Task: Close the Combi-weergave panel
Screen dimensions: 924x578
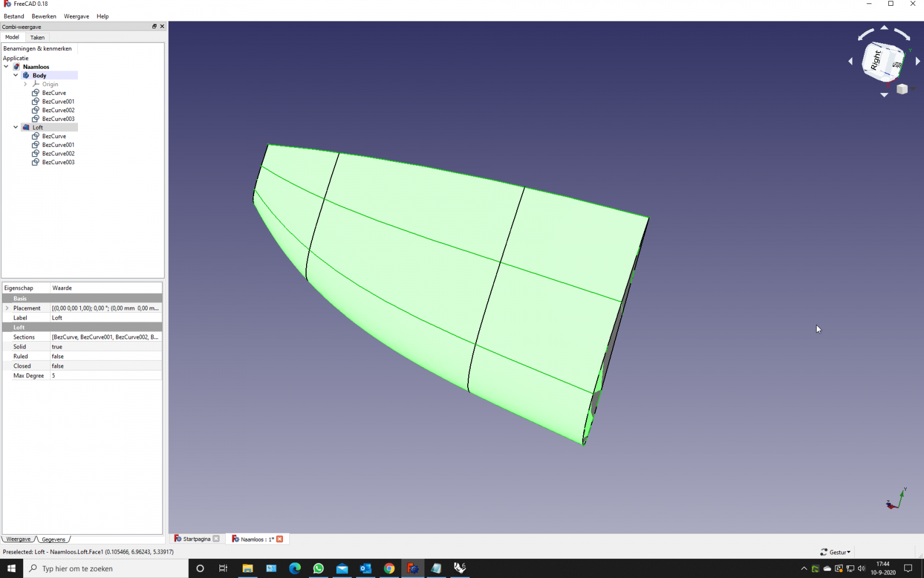Action: pos(162,26)
